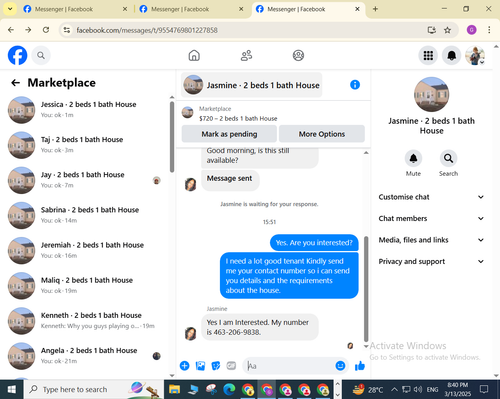
Task: Show hidden system tray icons
Action: [x=394, y=389]
